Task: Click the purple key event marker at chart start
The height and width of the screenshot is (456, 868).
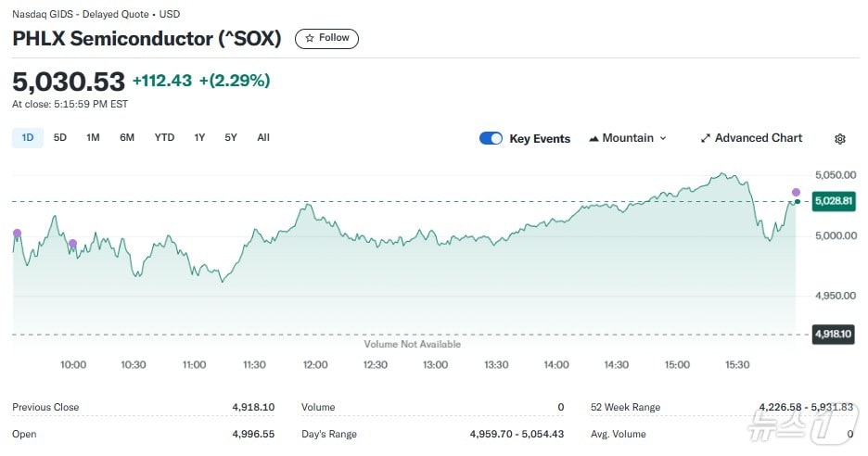Action: (17, 234)
